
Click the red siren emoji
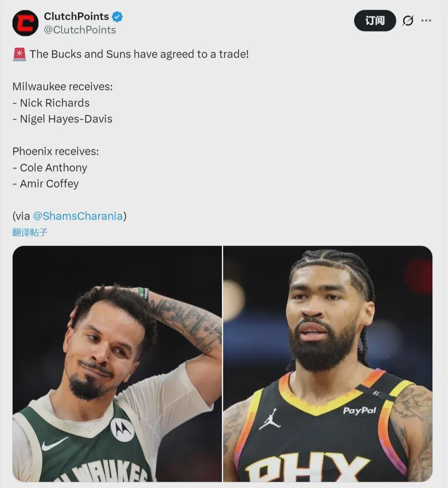19,54
